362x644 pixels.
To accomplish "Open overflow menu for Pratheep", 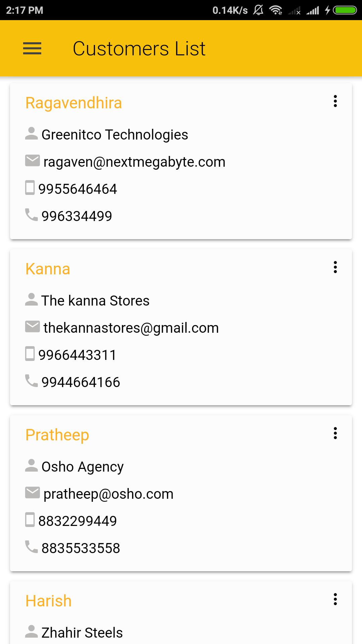I will (335, 433).
